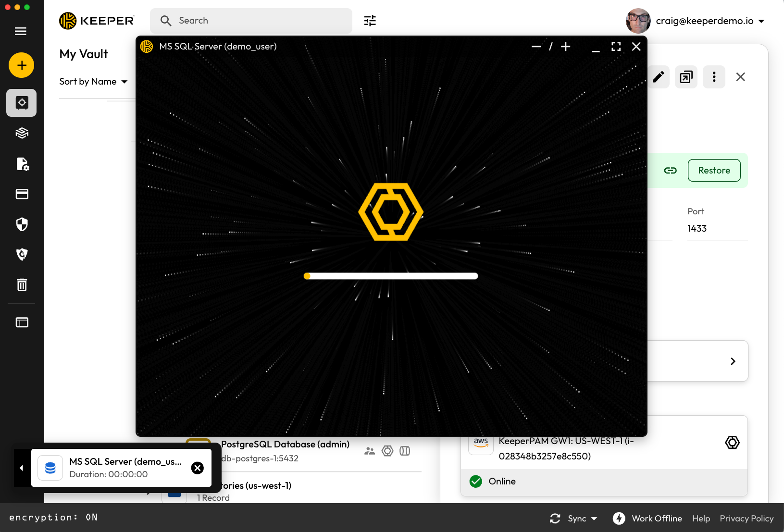Collapse the session tray arrow
Viewport: 784px width, 532px height.
coord(22,468)
